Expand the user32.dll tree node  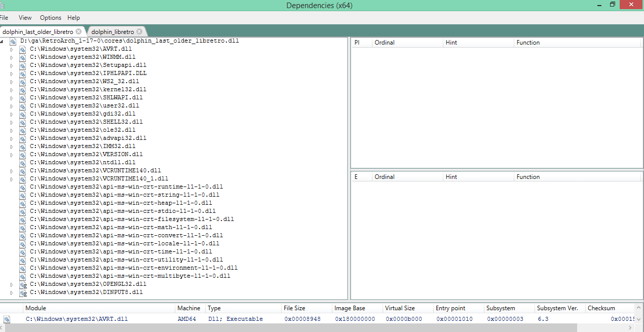point(12,106)
